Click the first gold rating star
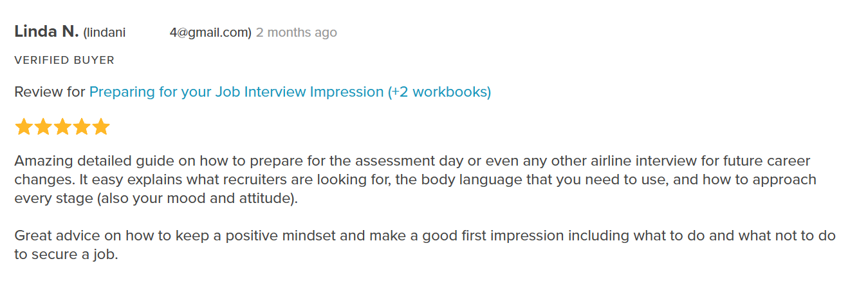This screenshot has height=290, width=868. pyautogui.click(x=24, y=127)
